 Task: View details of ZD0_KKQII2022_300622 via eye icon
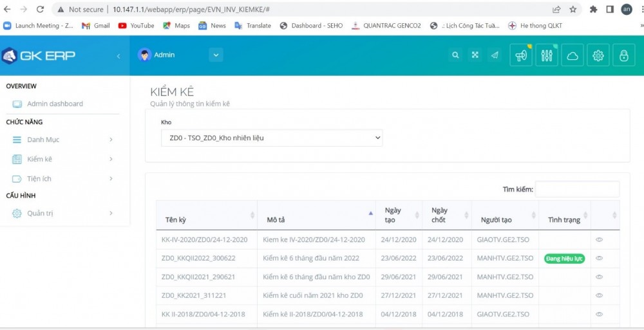[599, 258]
